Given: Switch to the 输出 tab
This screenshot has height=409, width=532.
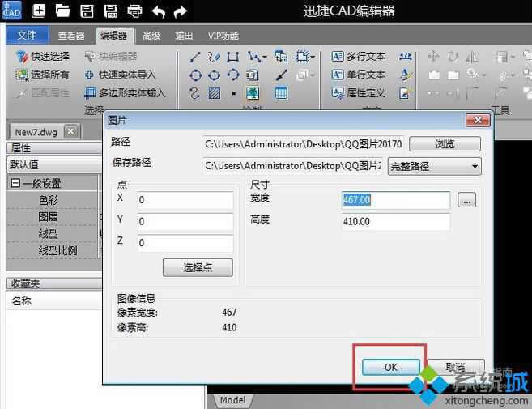Looking at the screenshot, I should [184, 36].
